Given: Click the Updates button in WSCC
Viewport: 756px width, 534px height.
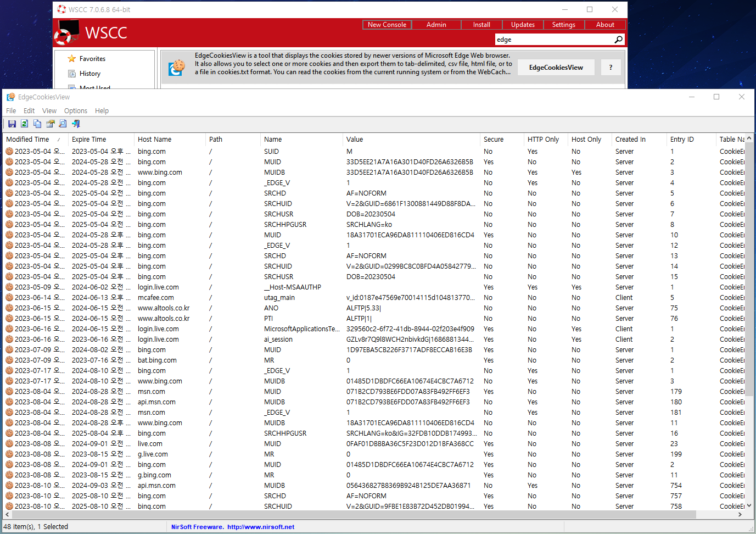Looking at the screenshot, I should click(523, 25).
